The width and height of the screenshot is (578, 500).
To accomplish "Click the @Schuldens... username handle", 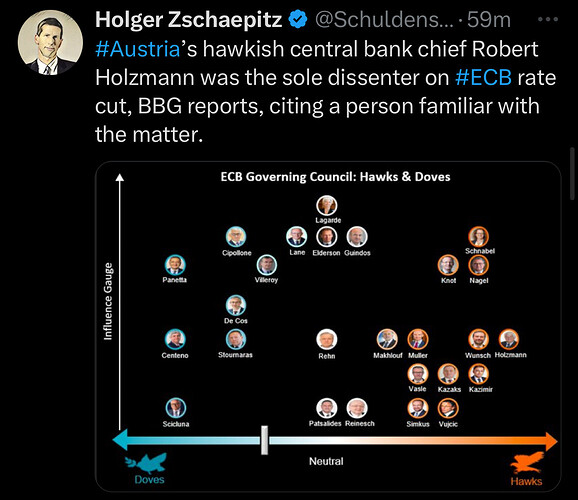I will pos(384,19).
